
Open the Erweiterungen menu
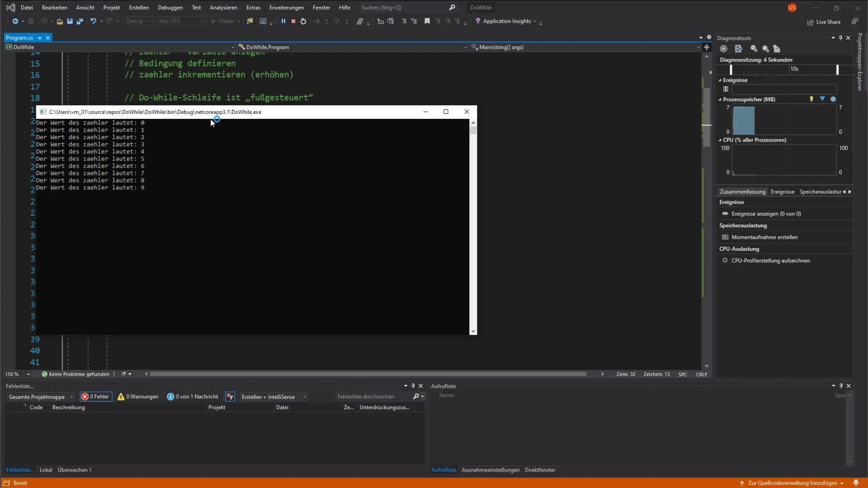tap(286, 8)
